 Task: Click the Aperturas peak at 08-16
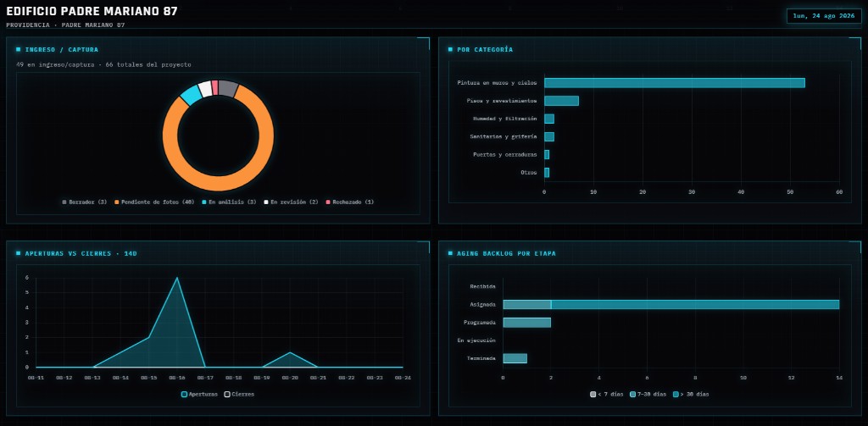click(x=176, y=278)
